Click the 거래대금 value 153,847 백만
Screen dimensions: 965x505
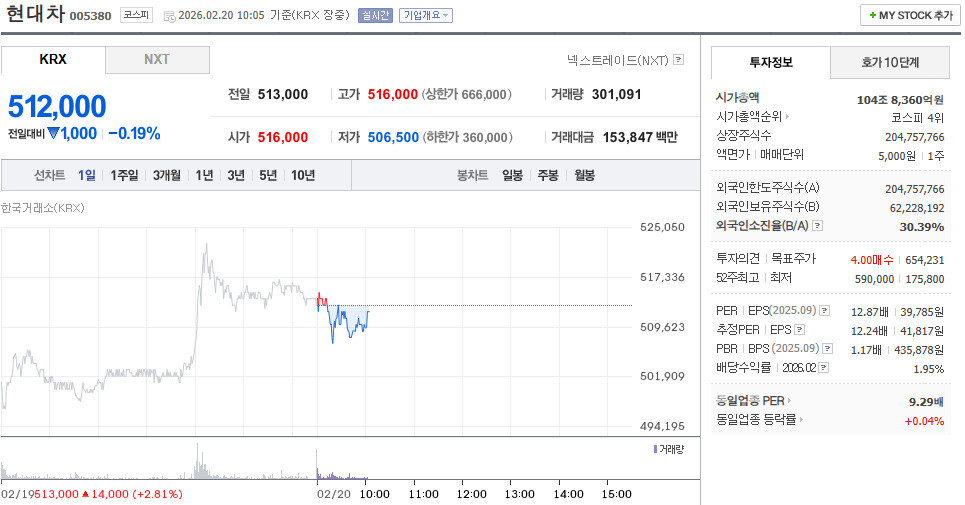640,137
